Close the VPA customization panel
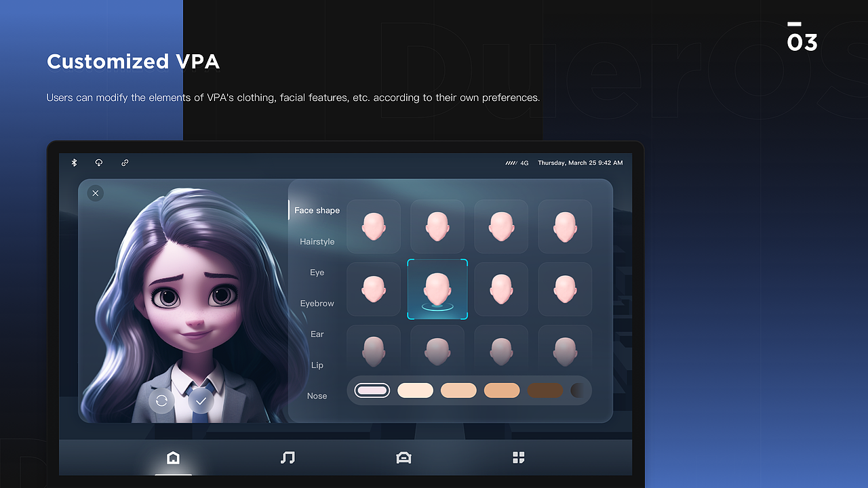868x488 pixels. [x=96, y=193]
